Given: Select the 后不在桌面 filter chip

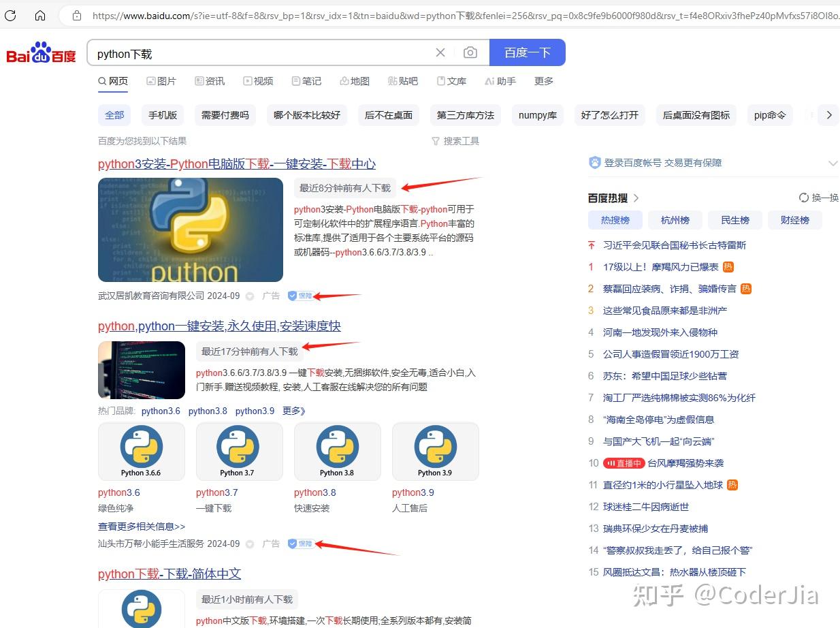Looking at the screenshot, I should pos(389,115).
